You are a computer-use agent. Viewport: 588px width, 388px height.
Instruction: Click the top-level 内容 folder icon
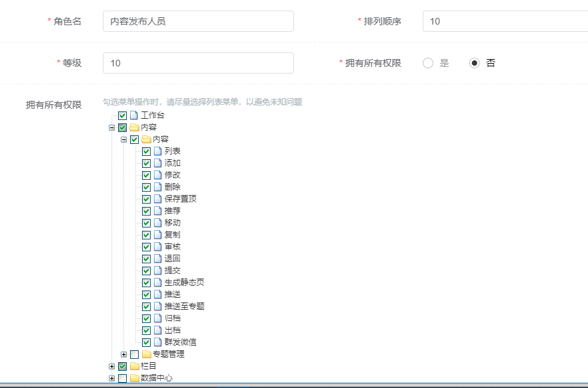click(134, 127)
